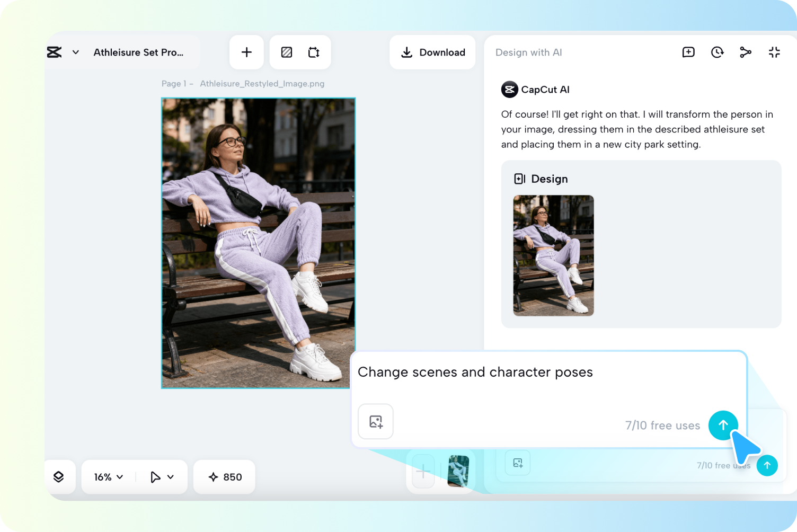Select the restyled design thumbnail
The image size is (797, 532).
tap(553, 255)
